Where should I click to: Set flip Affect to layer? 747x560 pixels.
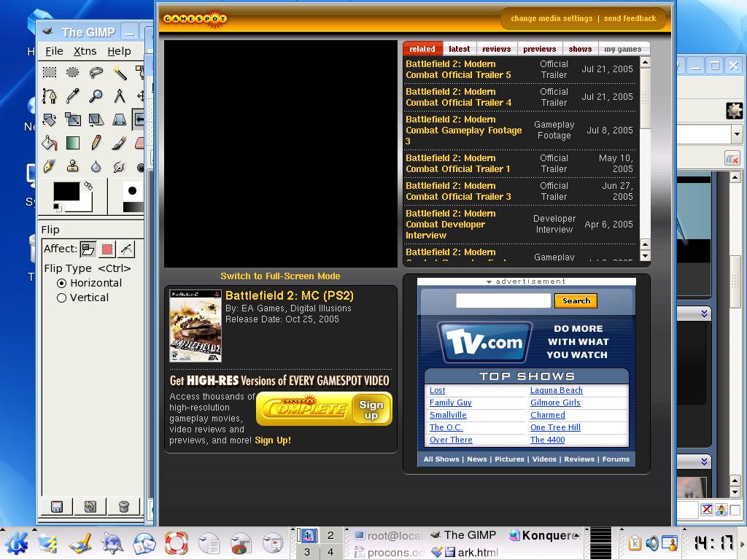point(88,249)
